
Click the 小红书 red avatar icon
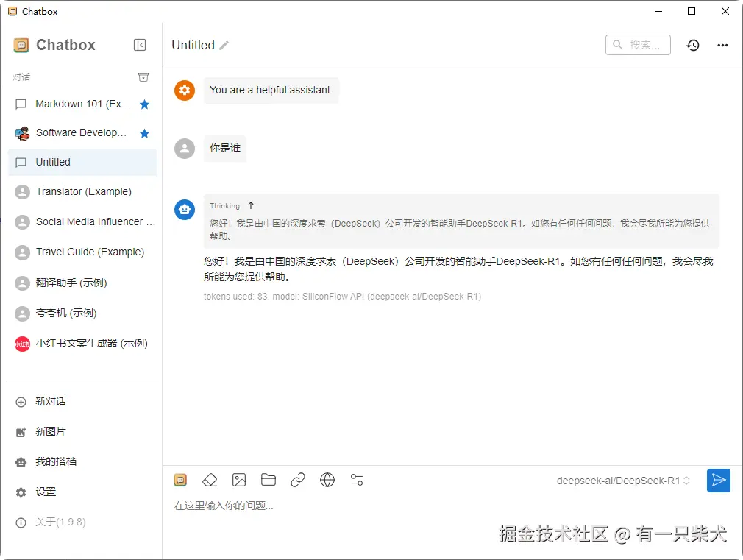click(22, 344)
